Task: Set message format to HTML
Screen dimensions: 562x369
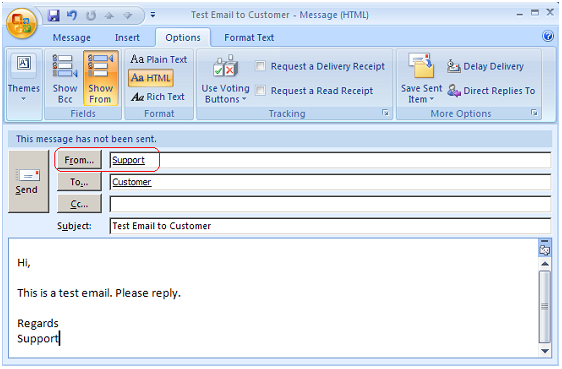Action: pyautogui.click(x=151, y=78)
